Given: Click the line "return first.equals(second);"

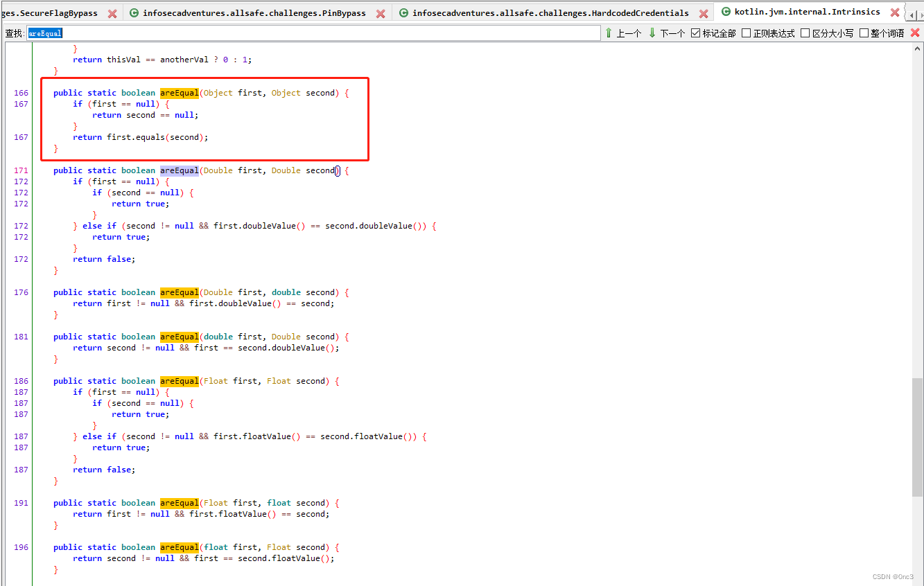Looking at the screenshot, I should click(140, 137).
